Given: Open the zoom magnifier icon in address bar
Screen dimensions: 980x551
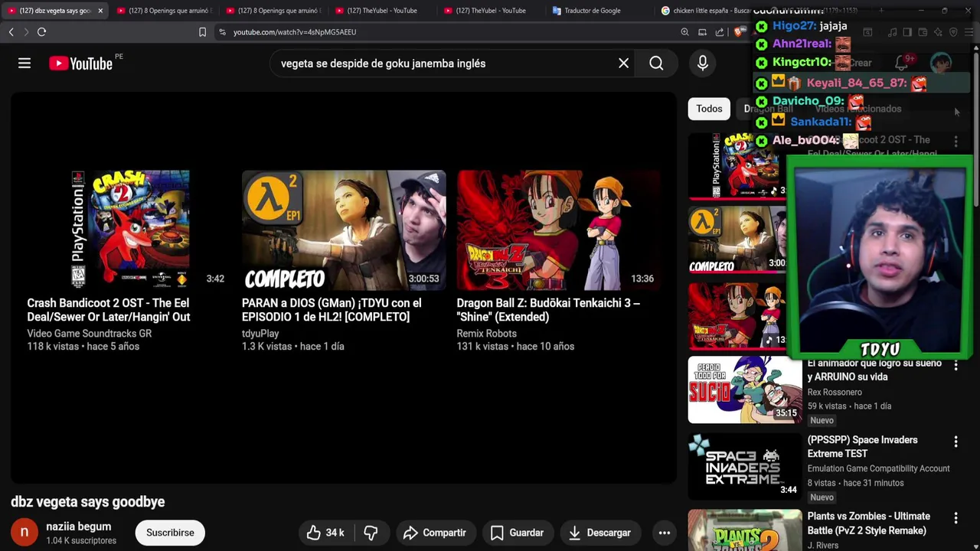Looking at the screenshot, I should [x=684, y=32].
